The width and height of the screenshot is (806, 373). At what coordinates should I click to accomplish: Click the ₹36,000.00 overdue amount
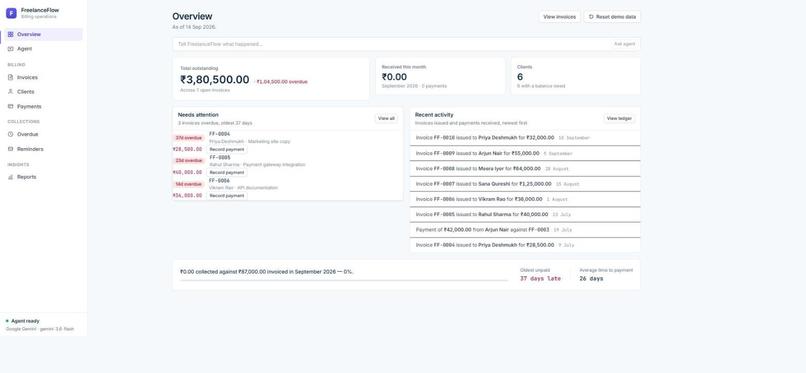(187, 196)
